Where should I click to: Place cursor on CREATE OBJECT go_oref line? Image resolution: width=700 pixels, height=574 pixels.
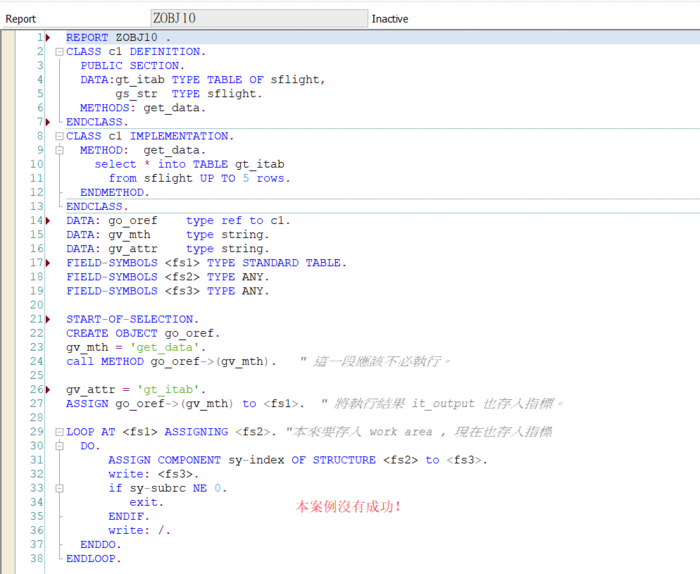(142, 333)
